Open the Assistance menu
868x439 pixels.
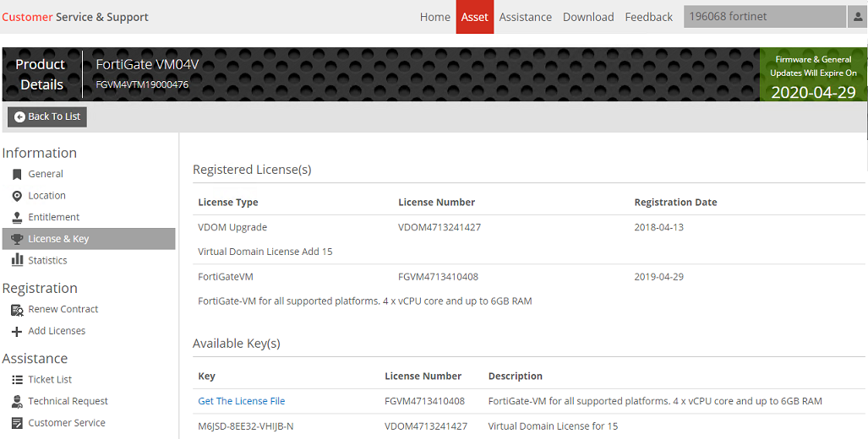click(525, 17)
